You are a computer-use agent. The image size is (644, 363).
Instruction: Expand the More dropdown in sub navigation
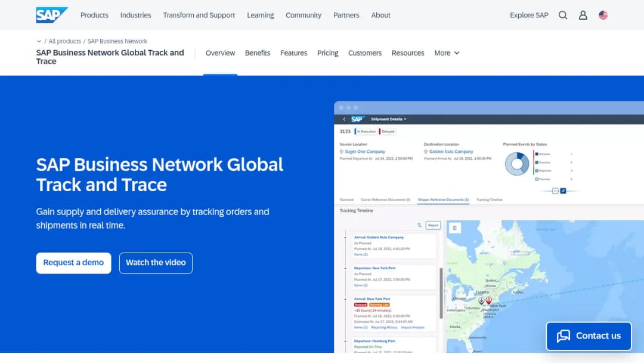447,53
